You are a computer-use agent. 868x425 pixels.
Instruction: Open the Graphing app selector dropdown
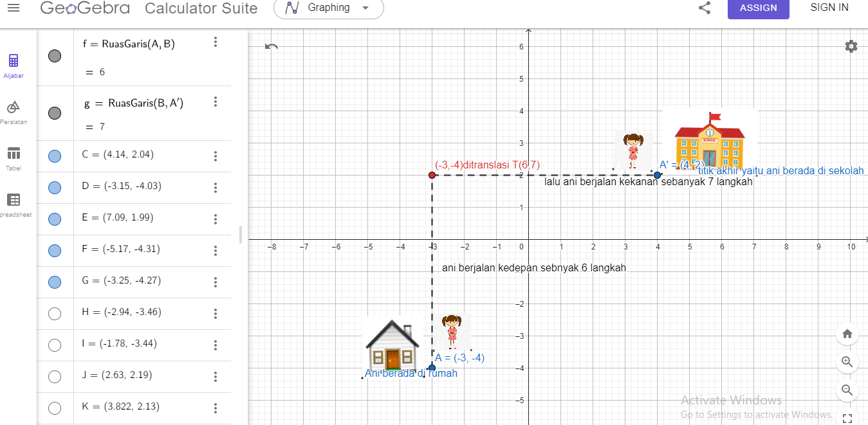click(x=328, y=8)
